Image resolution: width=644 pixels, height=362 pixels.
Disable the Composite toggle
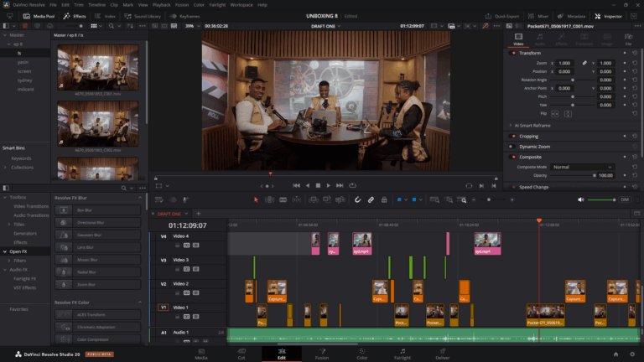(x=512, y=157)
